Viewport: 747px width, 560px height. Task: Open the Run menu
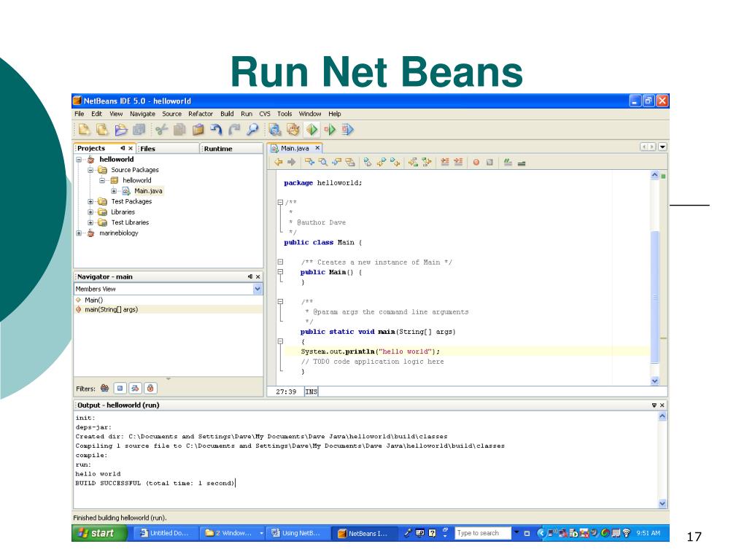[247, 114]
